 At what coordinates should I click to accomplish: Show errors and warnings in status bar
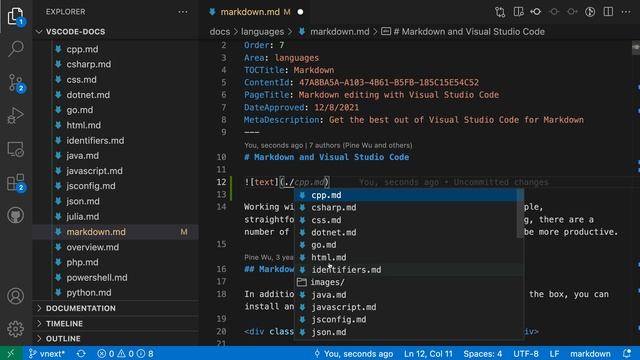pos(125,353)
